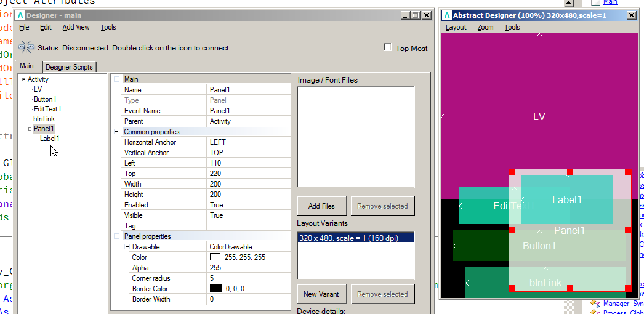Click the Vertical Anchor value TOP
The width and height of the screenshot is (644, 314).
pos(248,153)
